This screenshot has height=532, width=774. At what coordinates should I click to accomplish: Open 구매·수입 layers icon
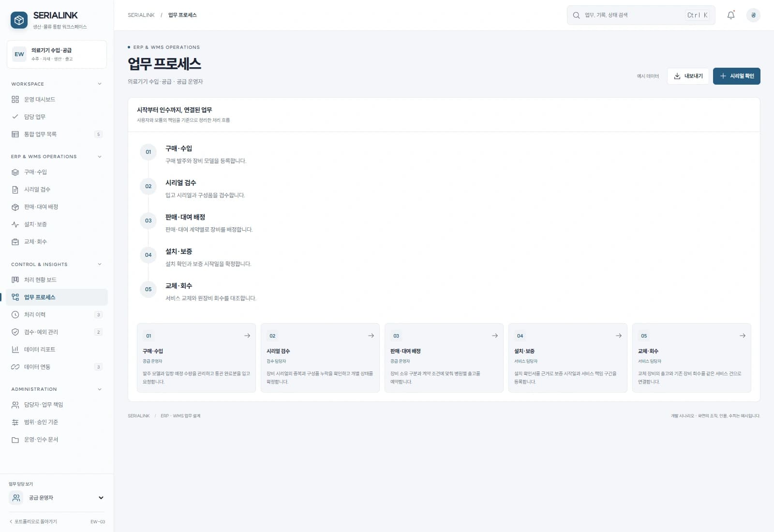point(15,172)
